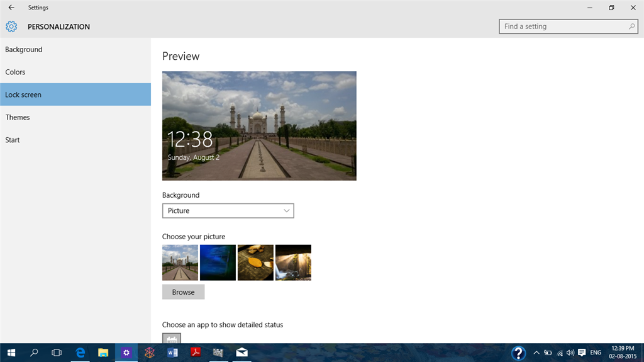Open the taskbar clock and date

(x=623, y=353)
